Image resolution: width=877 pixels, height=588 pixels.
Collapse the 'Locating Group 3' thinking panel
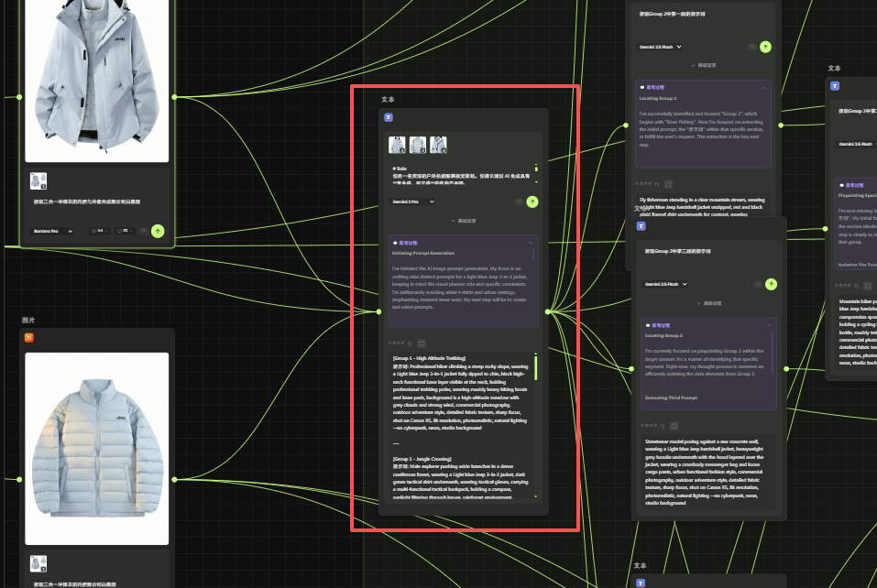click(770, 324)
